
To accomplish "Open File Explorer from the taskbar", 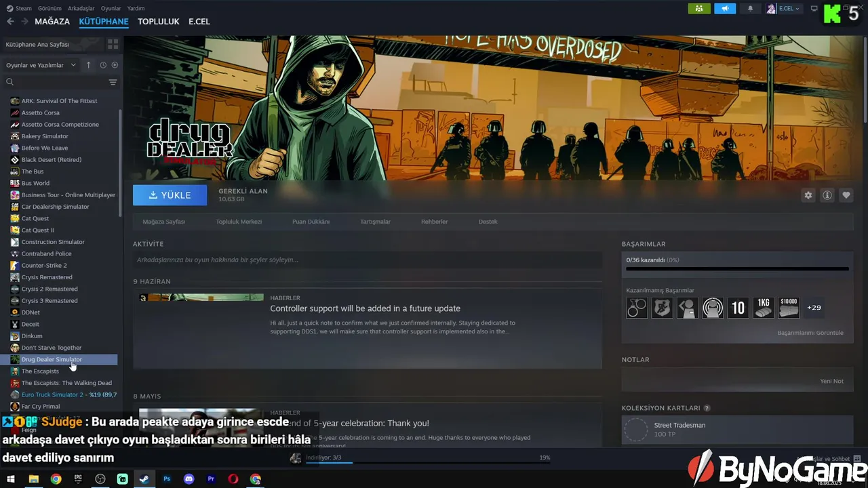I will click(x=33, y=479).
